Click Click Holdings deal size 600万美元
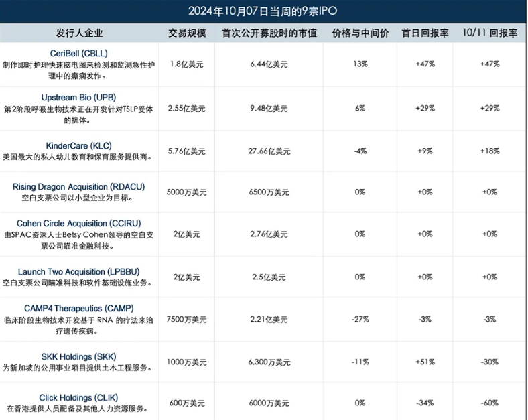This screenshot has height=420, width=528. pos(186,403)
